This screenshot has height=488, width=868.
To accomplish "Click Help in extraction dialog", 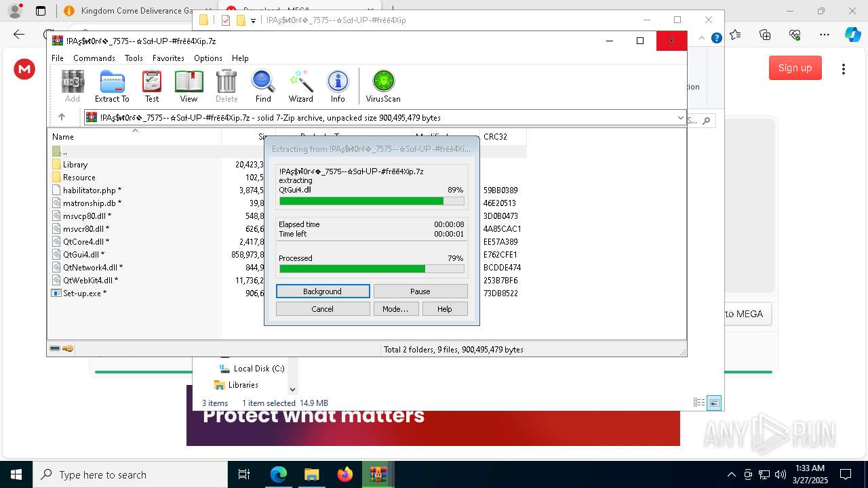I will (x=445, y=309).
